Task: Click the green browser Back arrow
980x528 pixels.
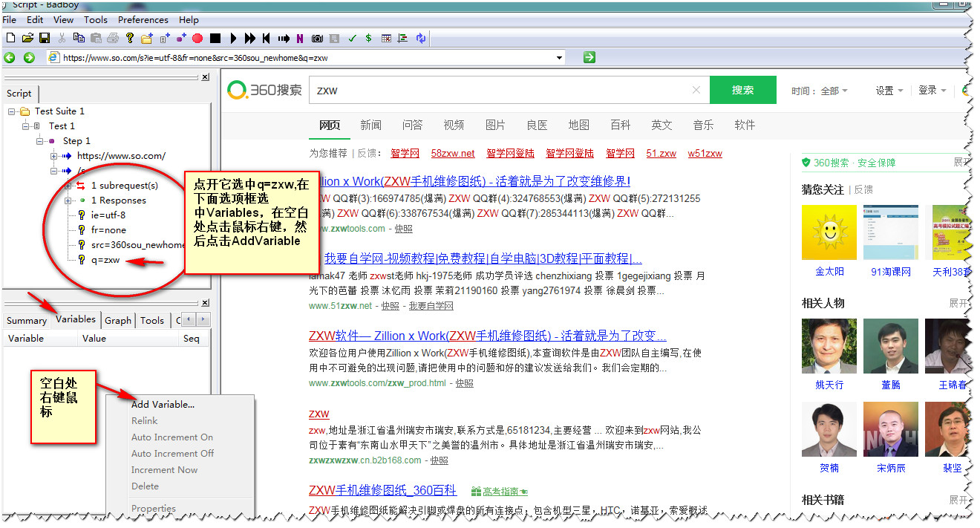Action: (x=10, y=57)
